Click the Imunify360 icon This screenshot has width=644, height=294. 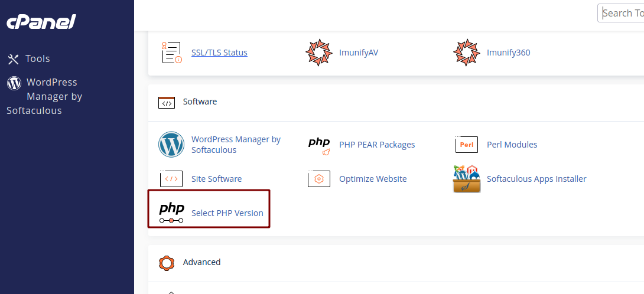point(467,53)
